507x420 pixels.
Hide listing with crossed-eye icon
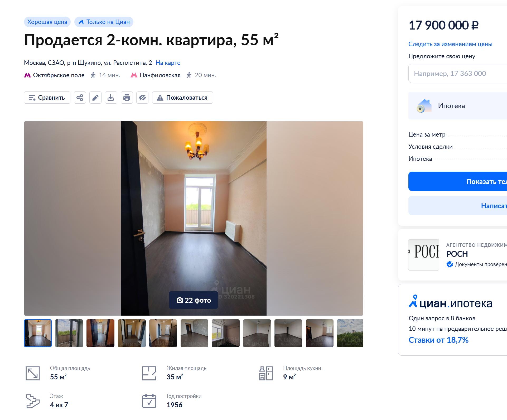pos(142,98)
